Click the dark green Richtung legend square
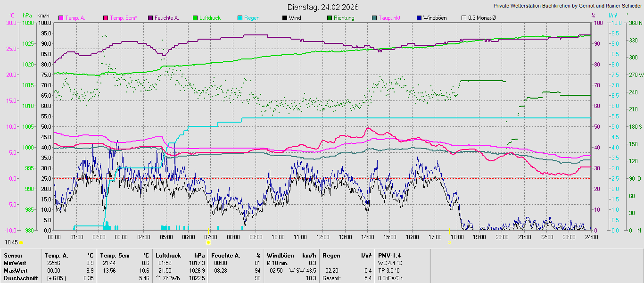The width and height of the screenshot is (644, 283). (330, 18)
